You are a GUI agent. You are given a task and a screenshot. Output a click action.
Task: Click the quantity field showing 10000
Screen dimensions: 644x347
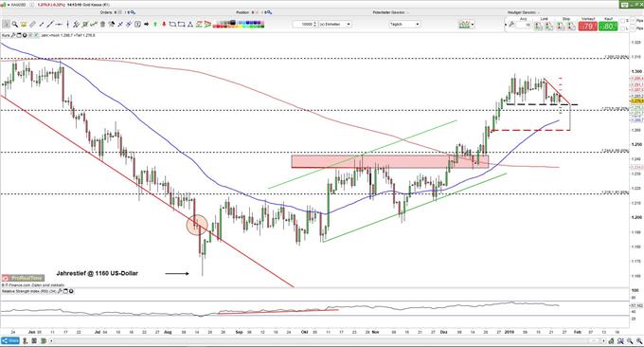tap(305, 25)
